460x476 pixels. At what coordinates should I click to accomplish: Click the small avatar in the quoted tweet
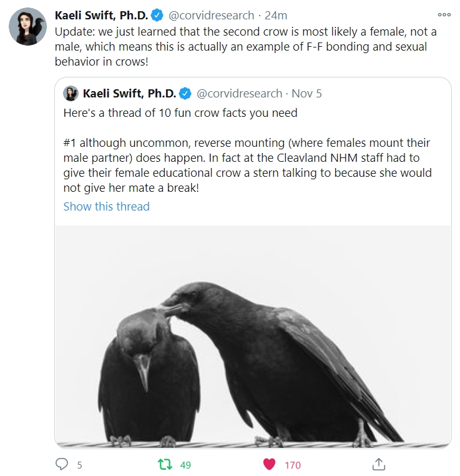pos(71,94)
